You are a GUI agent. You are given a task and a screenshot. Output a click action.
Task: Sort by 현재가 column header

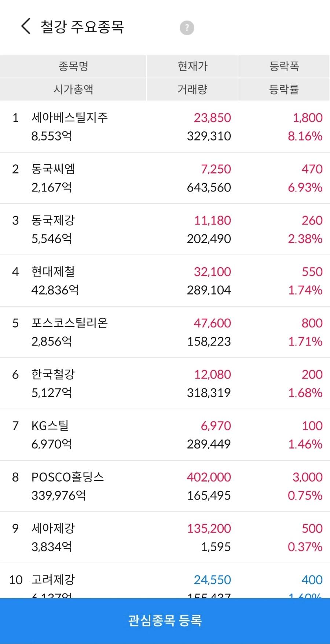pyautogui.click(x=192, y=66)
